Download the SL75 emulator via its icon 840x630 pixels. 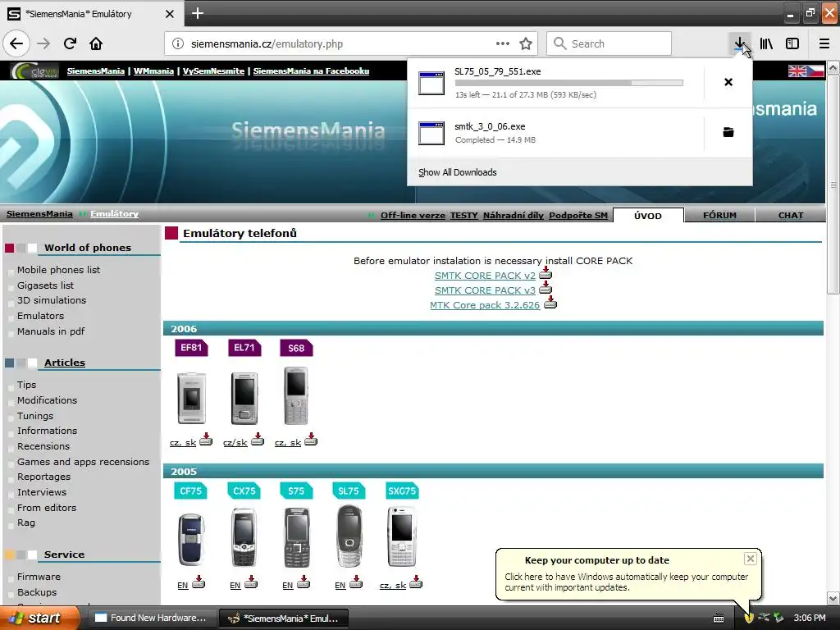tap(356, 582)
